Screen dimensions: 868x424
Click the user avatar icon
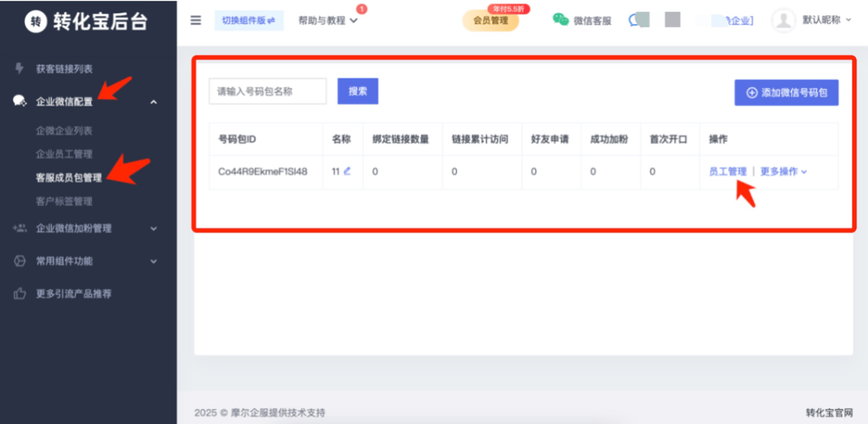tap(783, 20)
